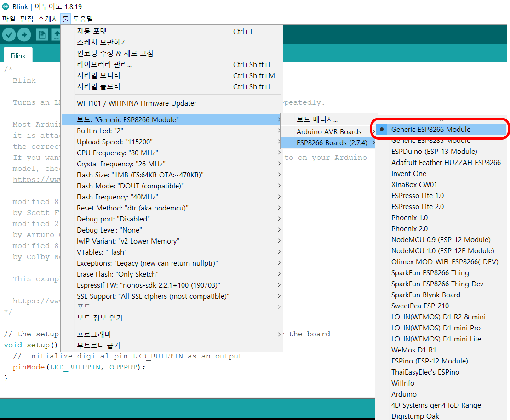Viewport: 510px width, 420px height.
Task: Choose 인코딩 수정 & 새로 고침
Action: pos(172,53)
